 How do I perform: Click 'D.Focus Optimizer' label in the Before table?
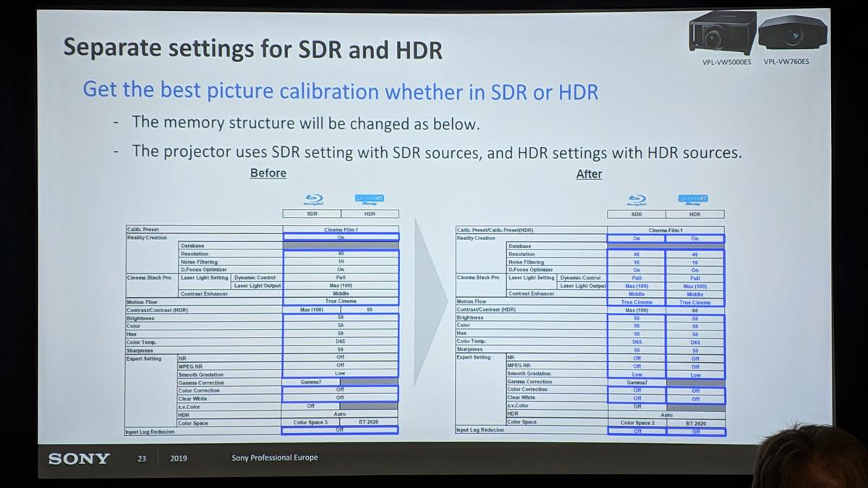204,270
